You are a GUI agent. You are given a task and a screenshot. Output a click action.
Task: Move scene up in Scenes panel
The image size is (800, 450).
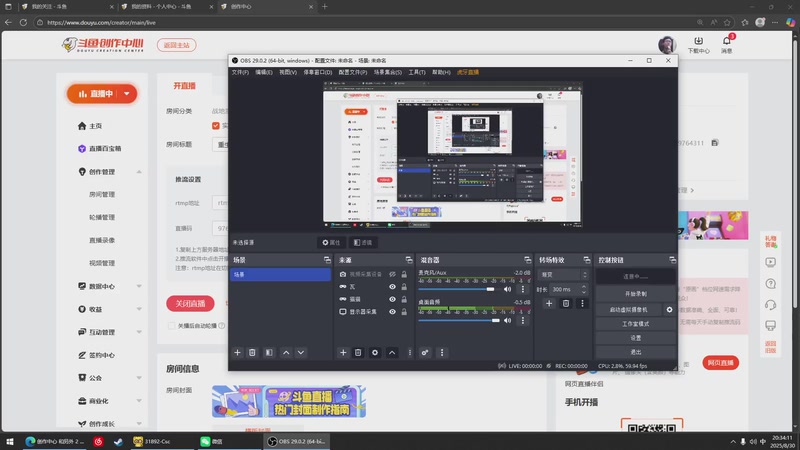[x=286, y=353]
